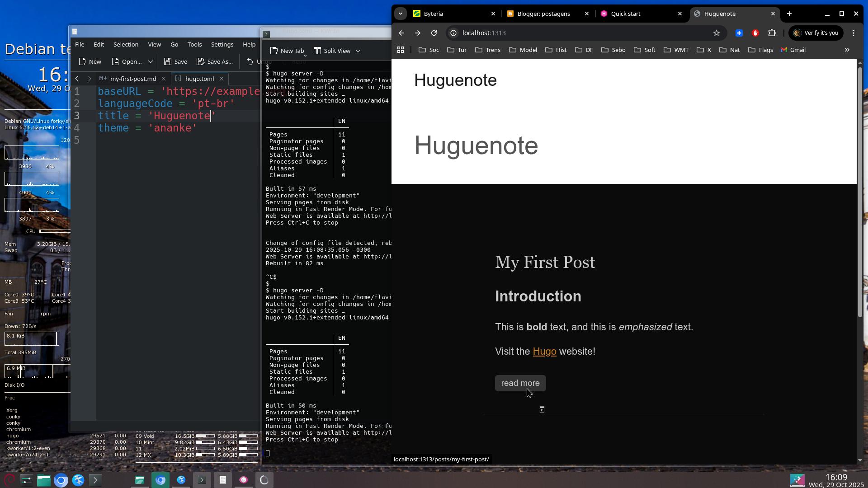Click the bookmarks apps grid icon
868x488 pixels.
[400, 50]
